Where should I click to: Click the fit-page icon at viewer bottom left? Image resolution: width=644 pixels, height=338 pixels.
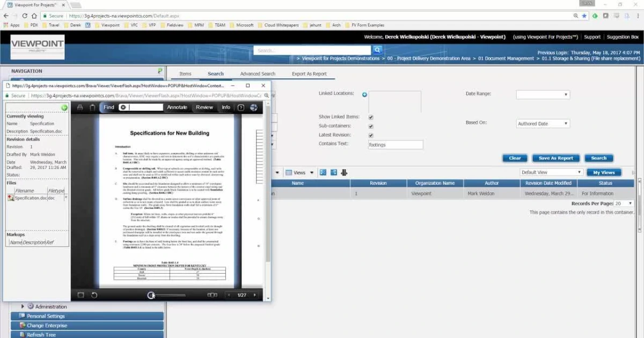80,295
